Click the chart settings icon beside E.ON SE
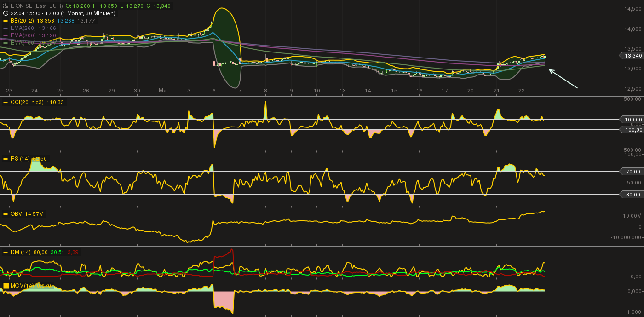The image size is (644, 317). pyautogui.click(x=5, y=6)
